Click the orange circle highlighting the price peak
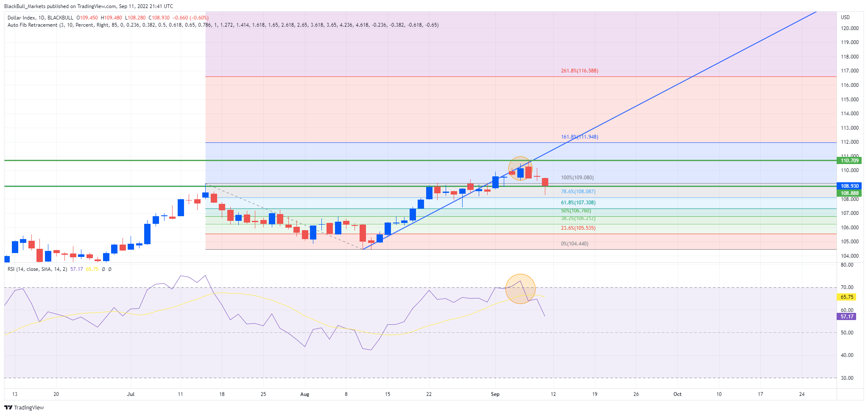Image resolution: width=868 pixels, height=415 pixels. (520, 168)
